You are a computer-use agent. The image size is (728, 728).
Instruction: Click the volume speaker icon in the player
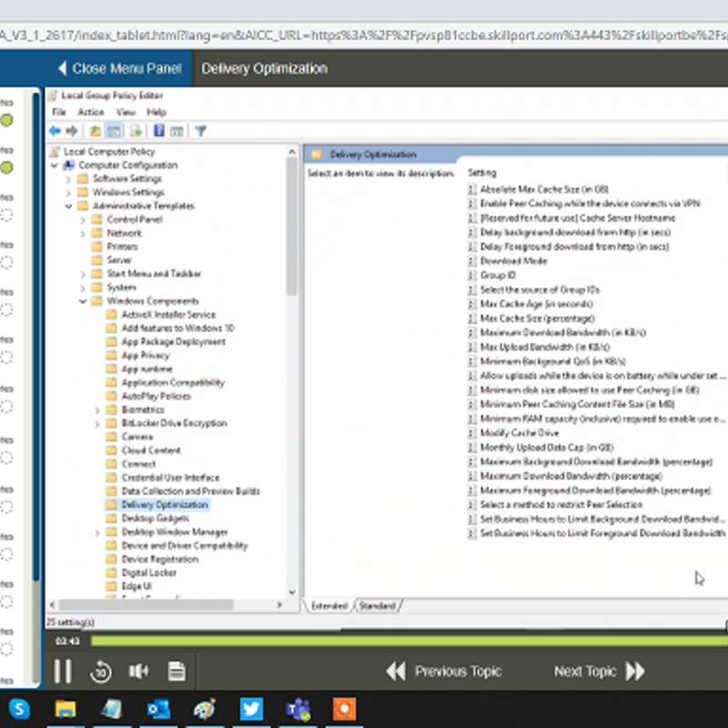138,671
